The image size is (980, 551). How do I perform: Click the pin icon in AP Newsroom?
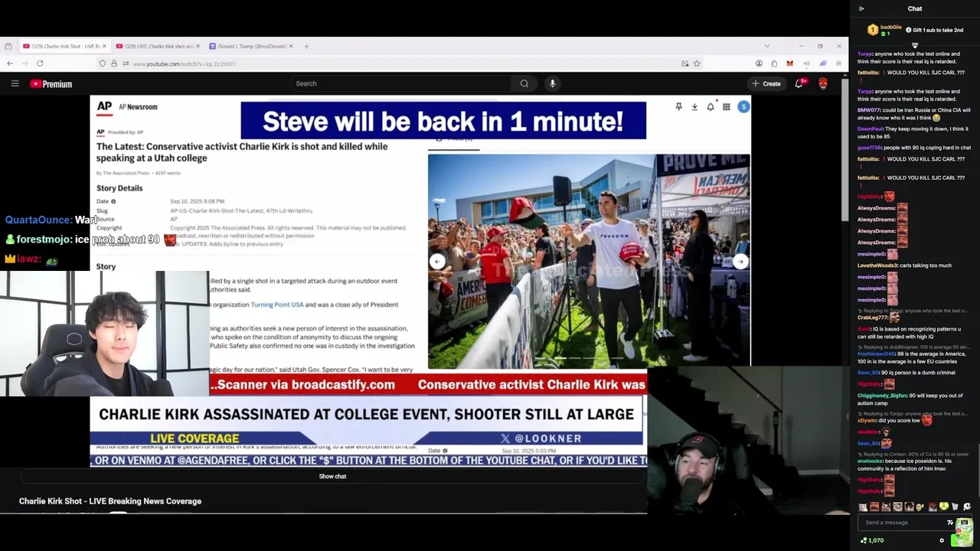678,107
